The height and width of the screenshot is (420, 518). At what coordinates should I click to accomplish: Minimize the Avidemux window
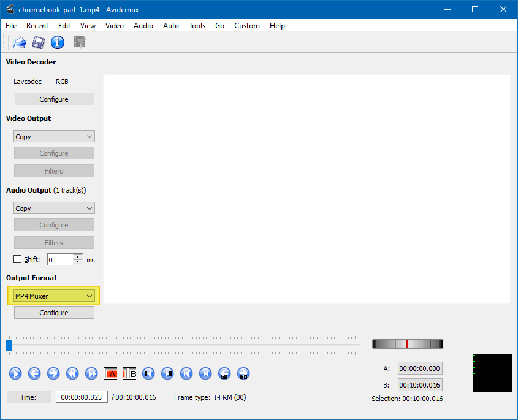[448, 10]
